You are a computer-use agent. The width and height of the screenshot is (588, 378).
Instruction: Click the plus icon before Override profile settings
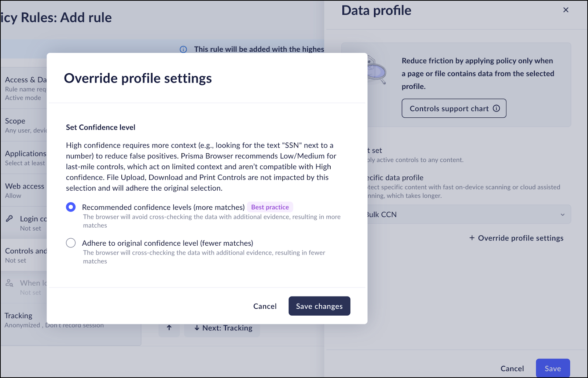pos(472,238)
